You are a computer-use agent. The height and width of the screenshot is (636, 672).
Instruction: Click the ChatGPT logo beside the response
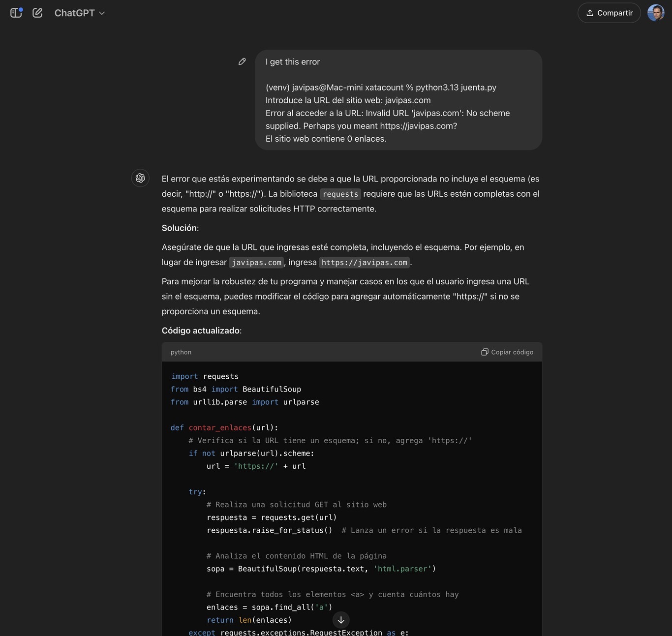pyautogui.click(x=140, y=178)
